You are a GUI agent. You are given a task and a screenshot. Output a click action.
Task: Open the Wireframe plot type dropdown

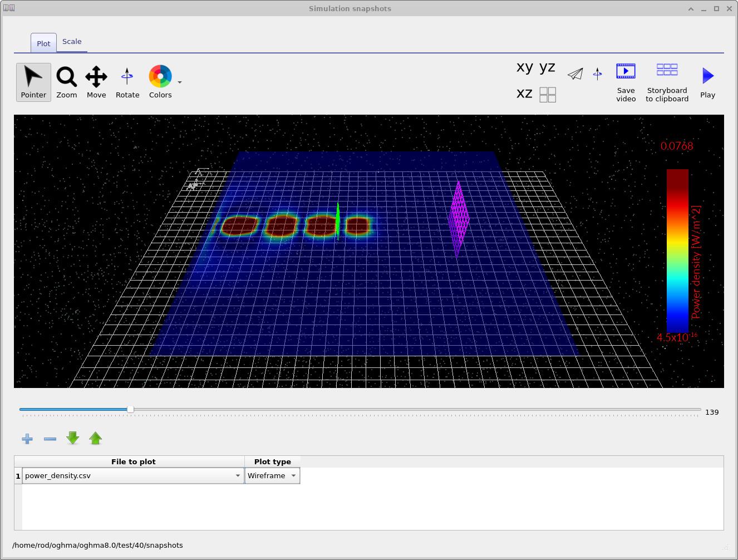[293, 475]
